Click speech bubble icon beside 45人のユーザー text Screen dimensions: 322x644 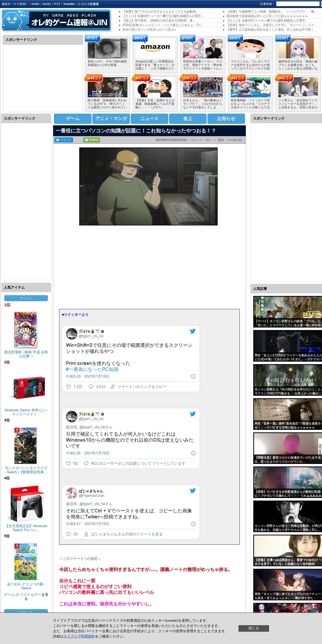point(86,463)
